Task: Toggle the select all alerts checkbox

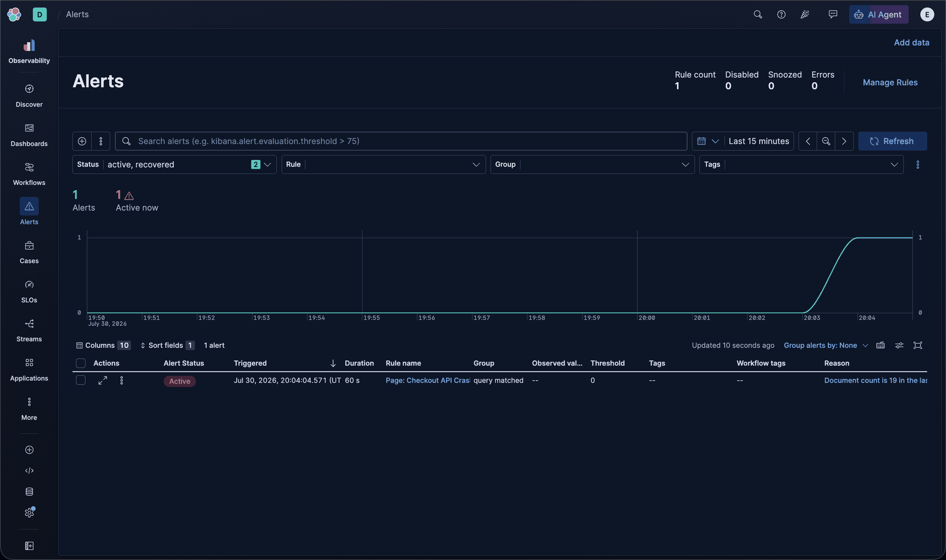Action: pyautogui.click(x=81, y=363)
